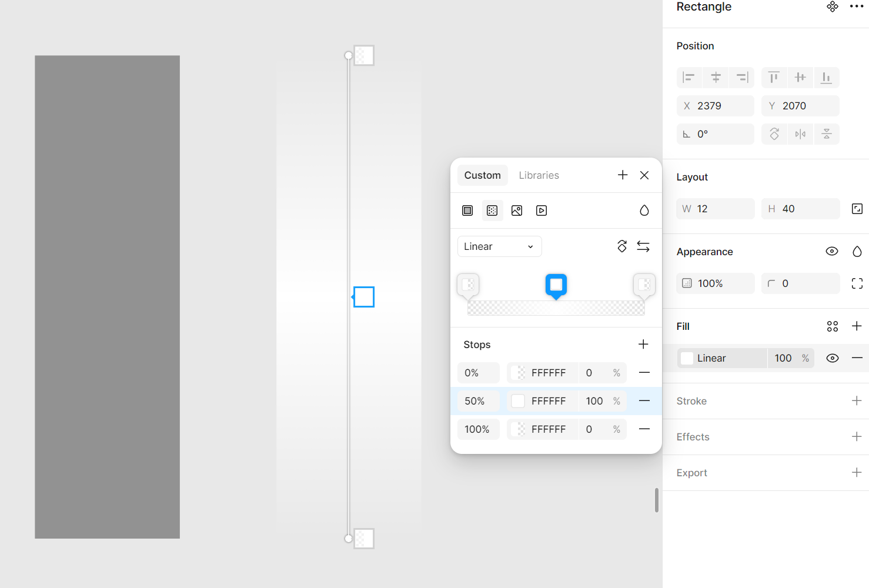Open the apply styles icon in Fill
The width and height of the screenshot is (869, 588).
click(833, 326)
